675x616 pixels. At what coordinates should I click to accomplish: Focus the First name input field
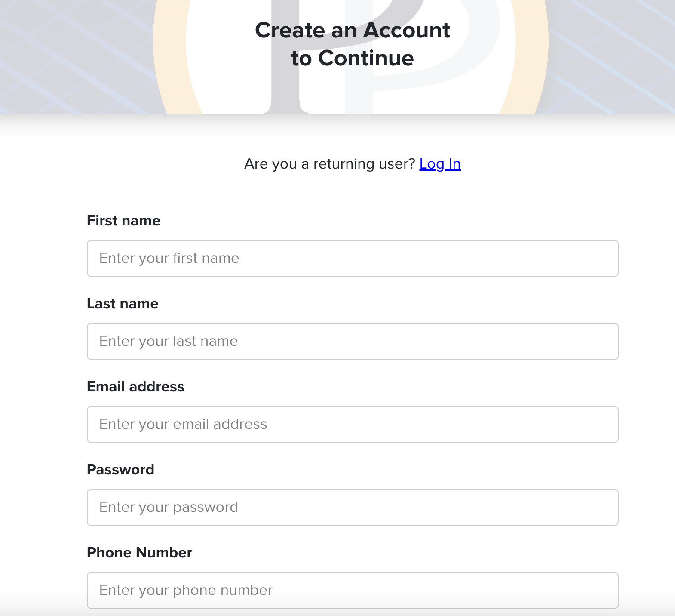(353, 258)
